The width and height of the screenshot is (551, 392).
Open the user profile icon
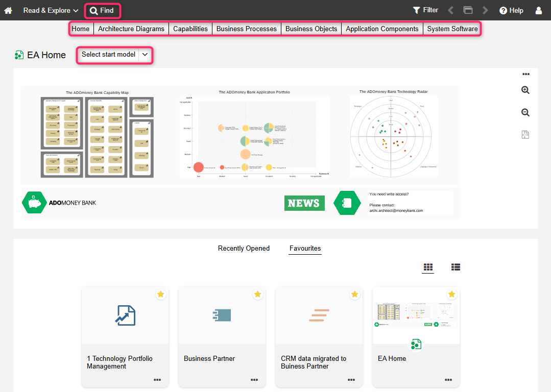click(539, 10)
